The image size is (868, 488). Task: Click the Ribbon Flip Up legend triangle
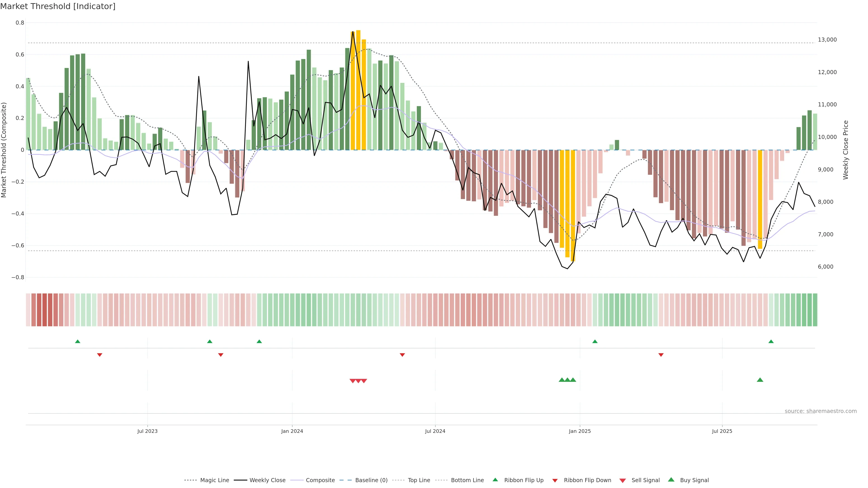(495, 480)
